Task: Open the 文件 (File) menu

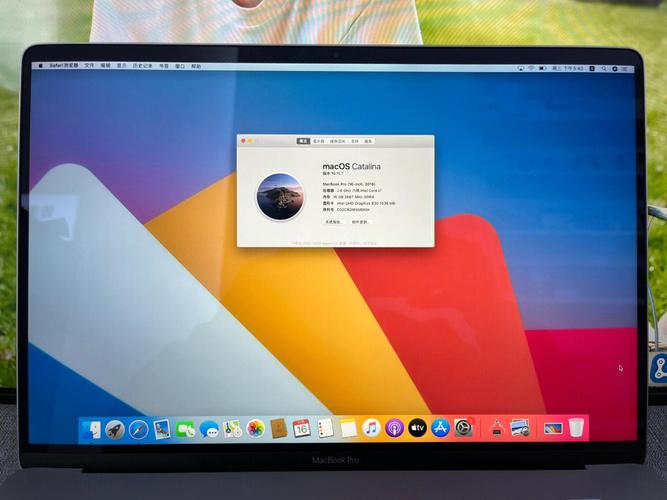Action: tap(89, 66)
